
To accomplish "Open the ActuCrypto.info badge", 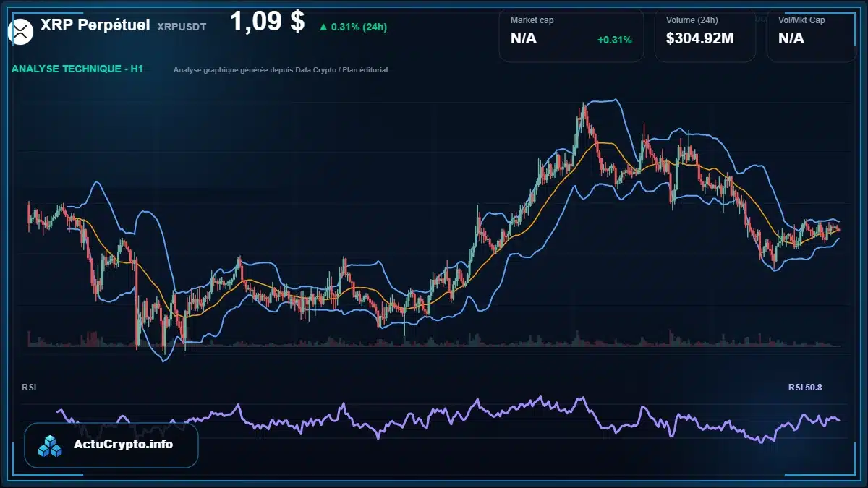I will [x=111, y=445].
